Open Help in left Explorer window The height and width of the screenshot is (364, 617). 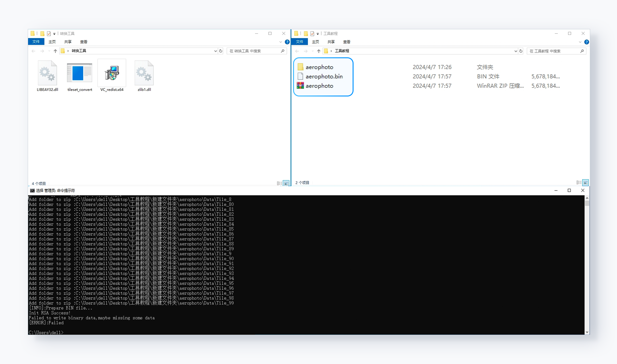(287, 42)
